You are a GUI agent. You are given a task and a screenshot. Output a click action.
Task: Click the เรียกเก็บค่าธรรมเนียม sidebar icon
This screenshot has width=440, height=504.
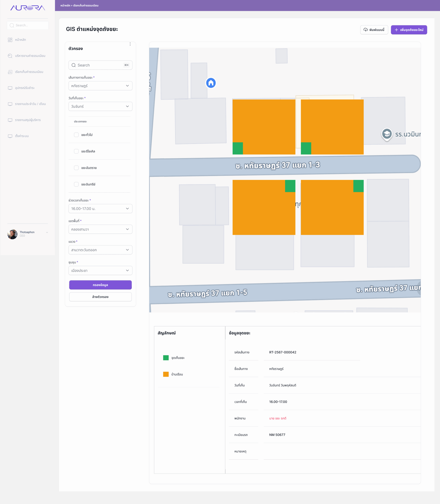pyautogui.click(x=10, y=72)
